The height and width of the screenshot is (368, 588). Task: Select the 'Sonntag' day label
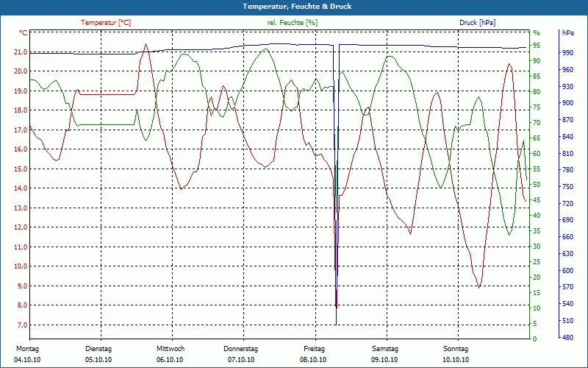456,349
